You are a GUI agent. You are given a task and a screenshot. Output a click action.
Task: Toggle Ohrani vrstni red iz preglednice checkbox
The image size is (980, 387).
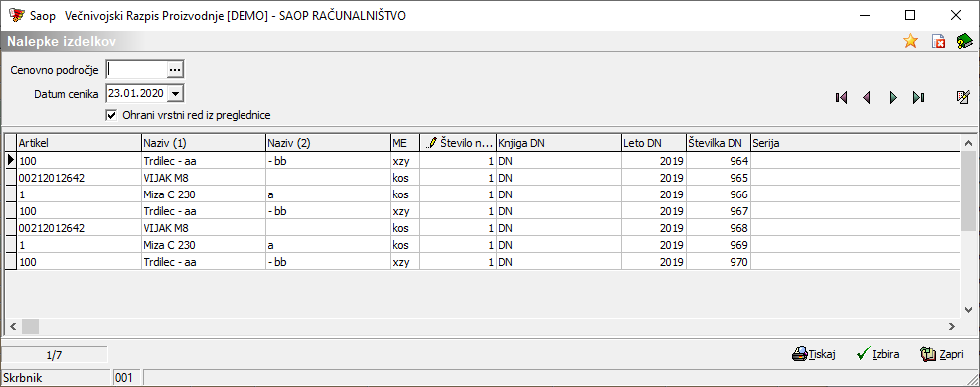click(111, 115)
